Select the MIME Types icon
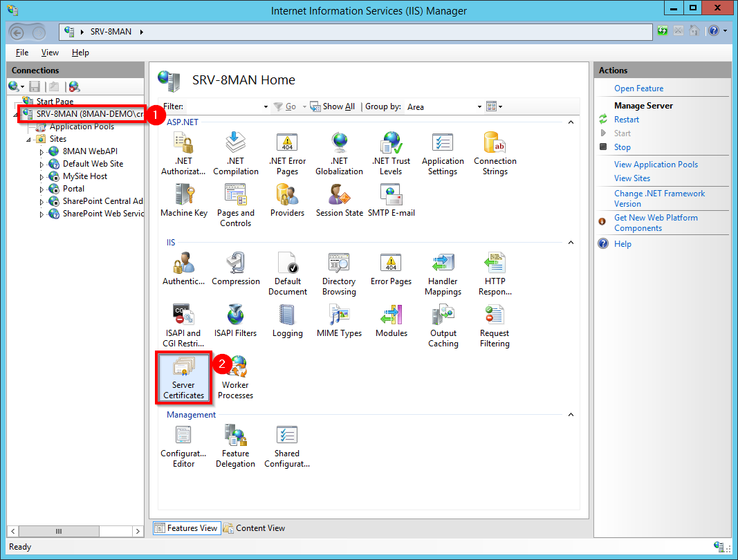This screenshot has height=560, width=738. tap(339, 321)
